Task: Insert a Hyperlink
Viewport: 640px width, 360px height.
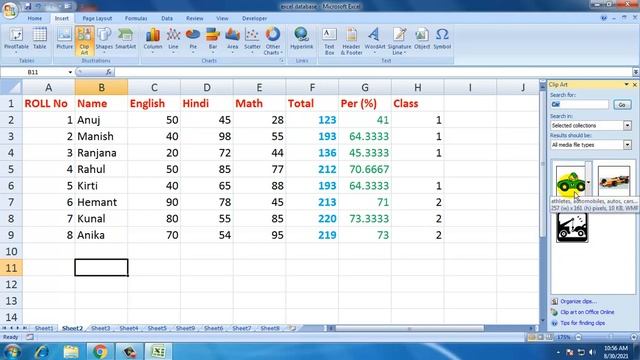Action: (302, 40)
